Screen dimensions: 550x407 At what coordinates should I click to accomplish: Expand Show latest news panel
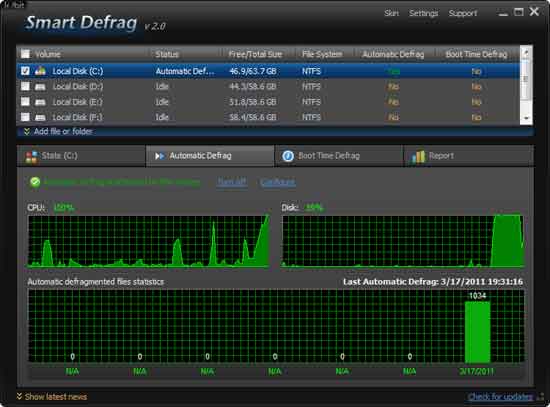52,396
